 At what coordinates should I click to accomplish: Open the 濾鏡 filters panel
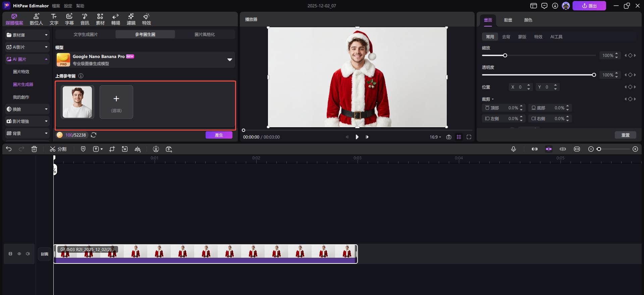pyautogui.click(x=131, y=19)
